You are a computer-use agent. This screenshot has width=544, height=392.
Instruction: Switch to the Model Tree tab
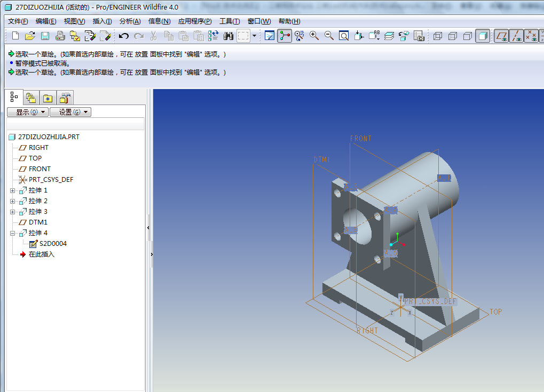coord(14,97)
